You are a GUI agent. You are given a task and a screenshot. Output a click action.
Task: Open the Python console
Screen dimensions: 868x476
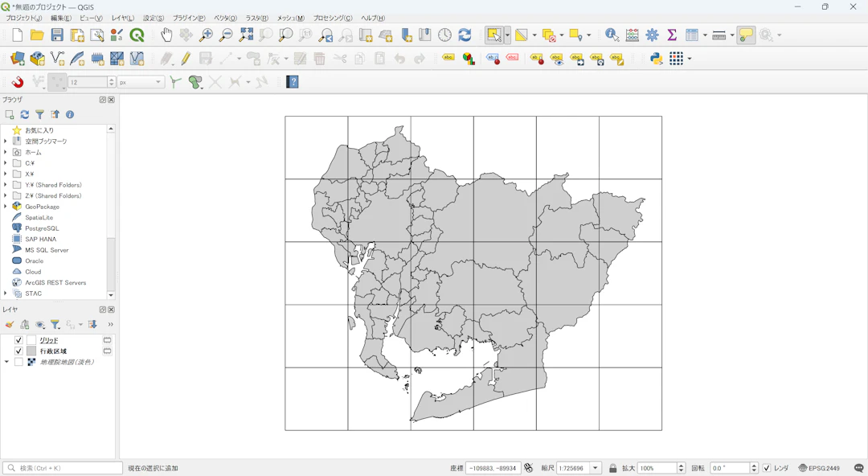point(657,59)
